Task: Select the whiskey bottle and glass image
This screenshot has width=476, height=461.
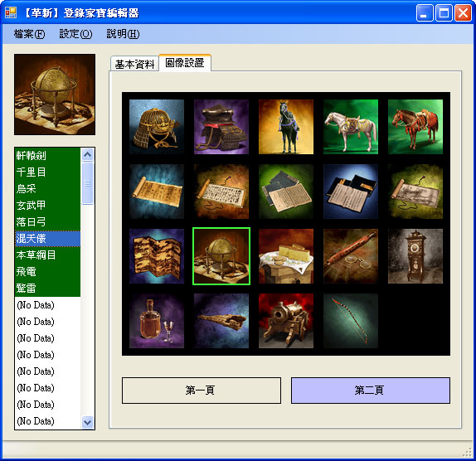Action: 157,321
